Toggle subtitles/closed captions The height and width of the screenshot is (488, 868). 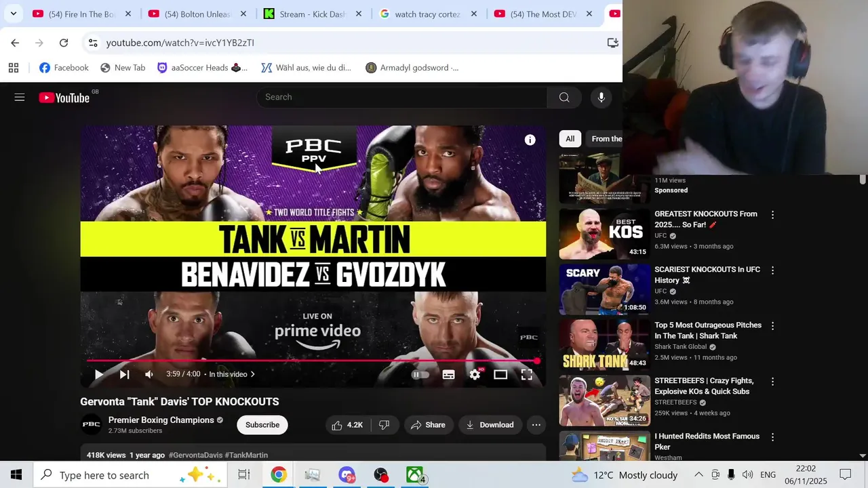click(x=448, y=374)
